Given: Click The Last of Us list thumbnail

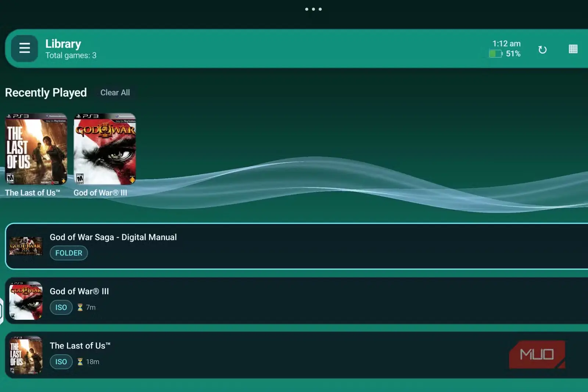Looking at the screenshot, I should [26, 355].
